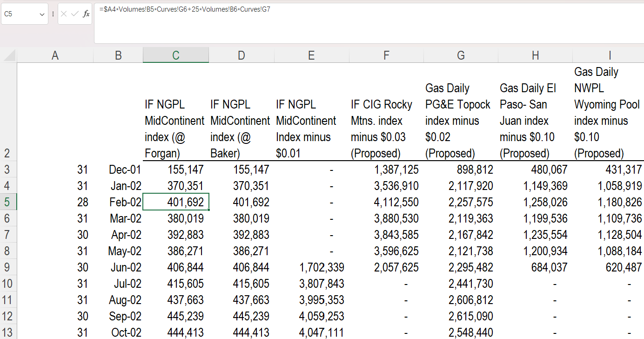Click cell with value 4,112,550
Viewport: 644px width, 339px height.
click(x=386, y=202)
